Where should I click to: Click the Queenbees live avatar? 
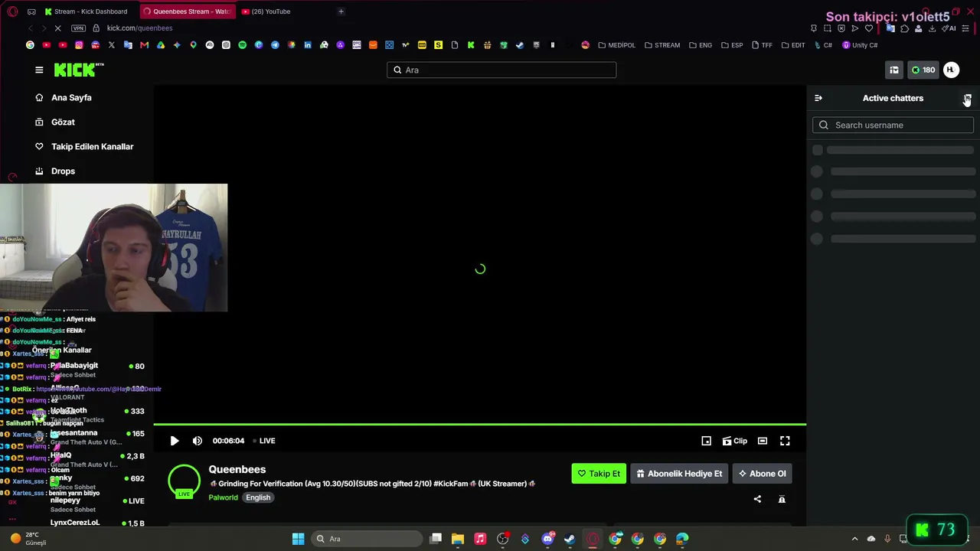(184, 482)
